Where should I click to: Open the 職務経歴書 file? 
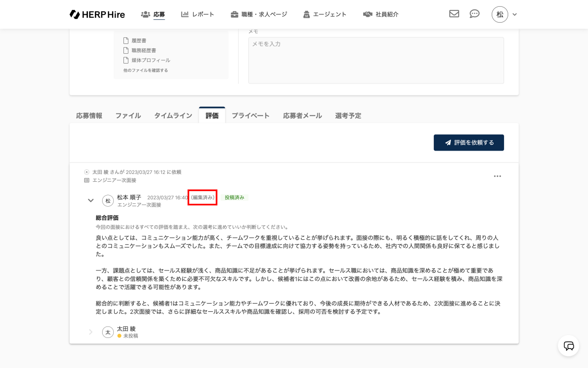[143, 50]
